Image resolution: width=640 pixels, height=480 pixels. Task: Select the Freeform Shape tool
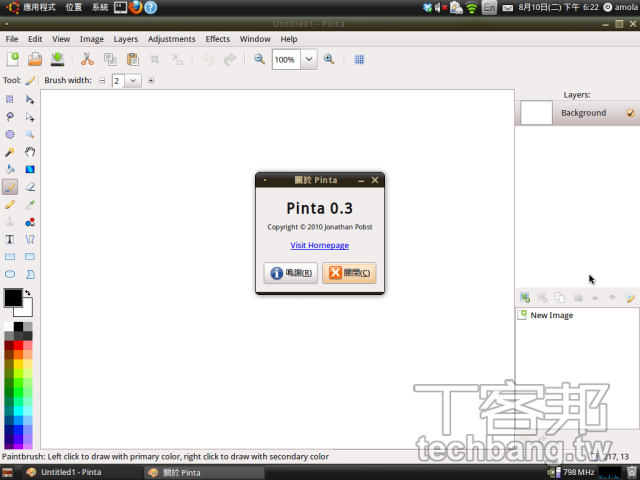(x=30, y=274)
